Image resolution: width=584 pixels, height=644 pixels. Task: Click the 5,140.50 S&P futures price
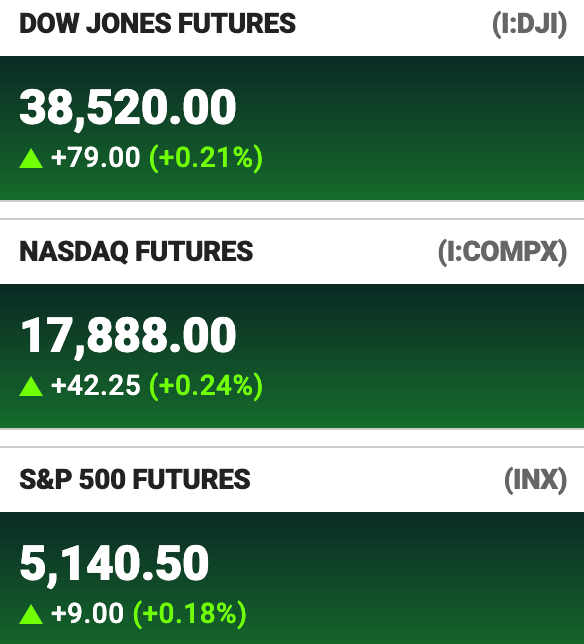click(114, 564)
